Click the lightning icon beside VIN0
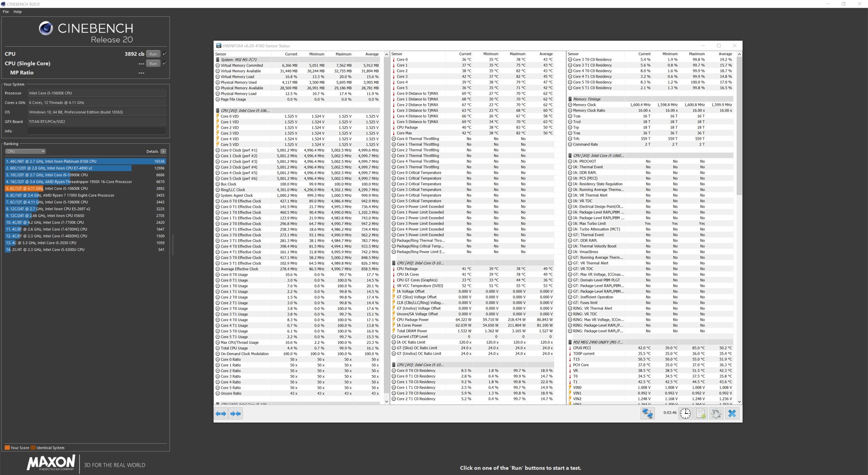Screen dimensions: 868x475 click(570, 388)
